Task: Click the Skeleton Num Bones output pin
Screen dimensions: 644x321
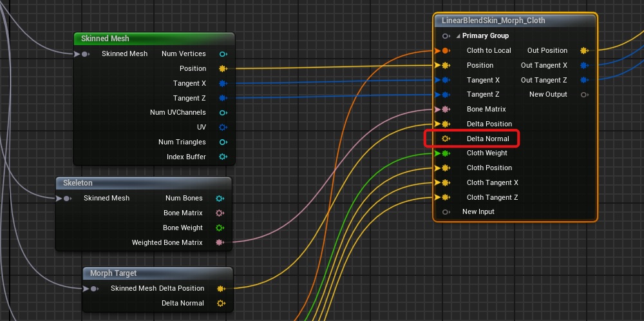Action: 220,199
